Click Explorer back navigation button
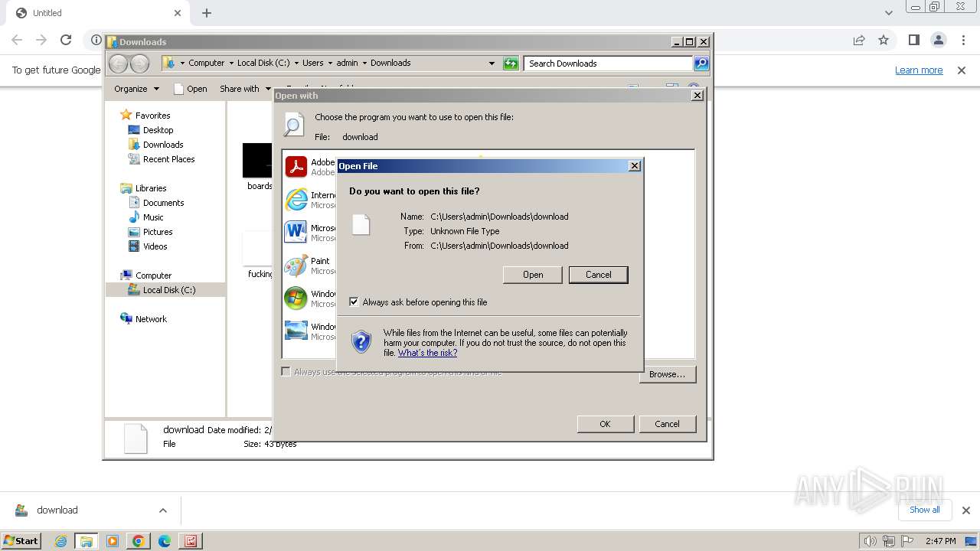Image resolution: width=980 pixels, height=551 pixels. 118,64
